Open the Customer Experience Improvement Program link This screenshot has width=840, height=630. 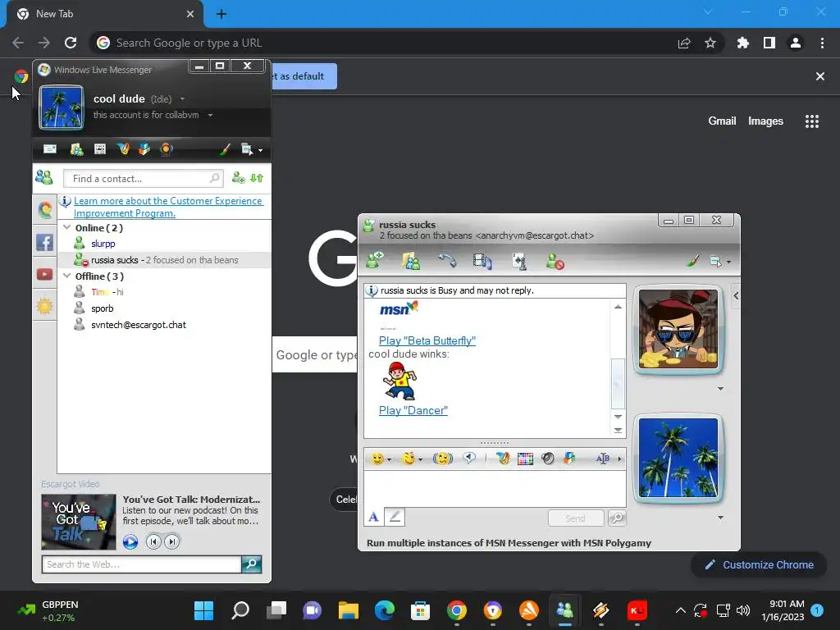[168, 207]
